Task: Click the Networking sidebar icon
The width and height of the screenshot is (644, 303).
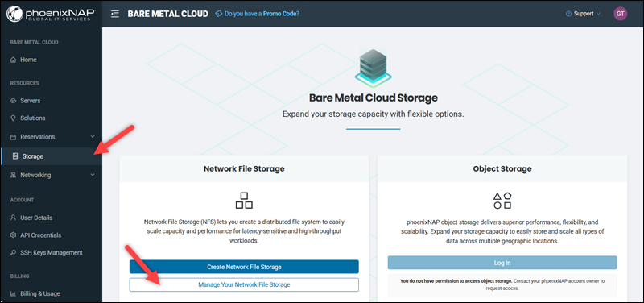Action: 13,175
